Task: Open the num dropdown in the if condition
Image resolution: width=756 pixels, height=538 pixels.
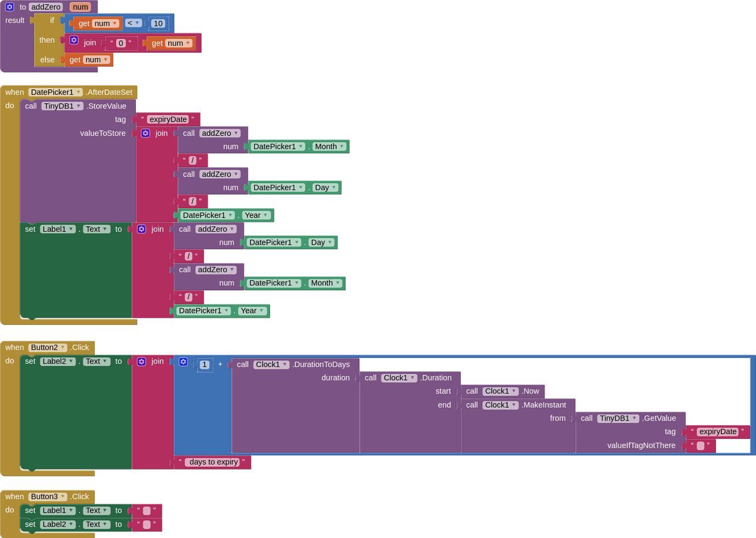Action: click(x=106, y=24)
